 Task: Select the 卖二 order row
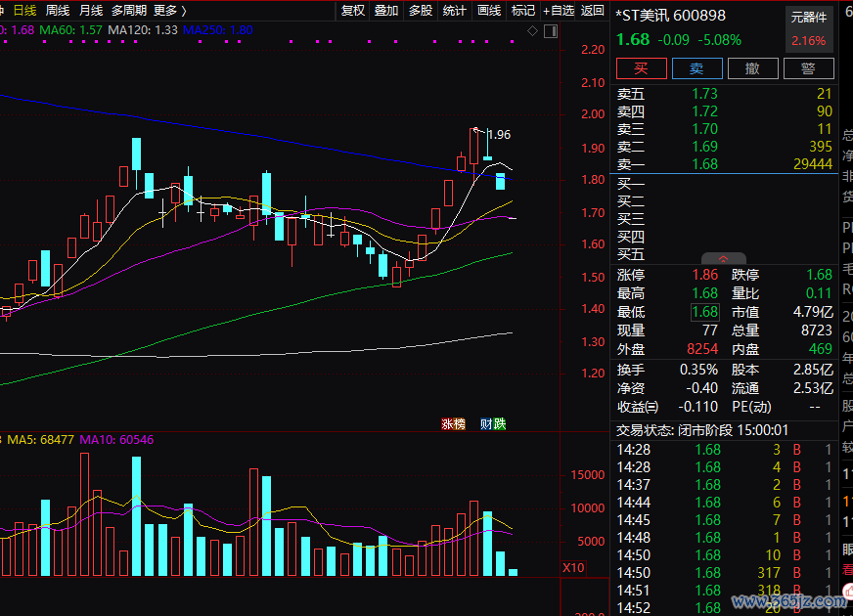pyautogui.click(x=724, y=147)
